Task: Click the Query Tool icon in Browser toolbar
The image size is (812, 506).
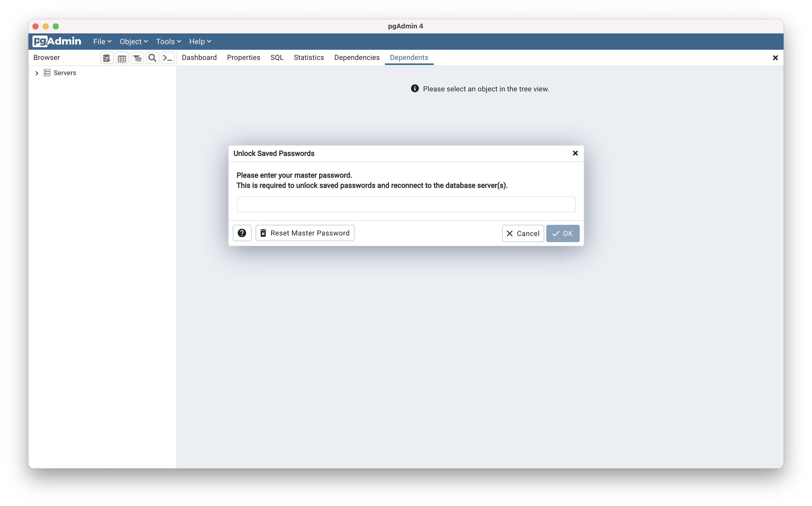Action: pos(107,58)
